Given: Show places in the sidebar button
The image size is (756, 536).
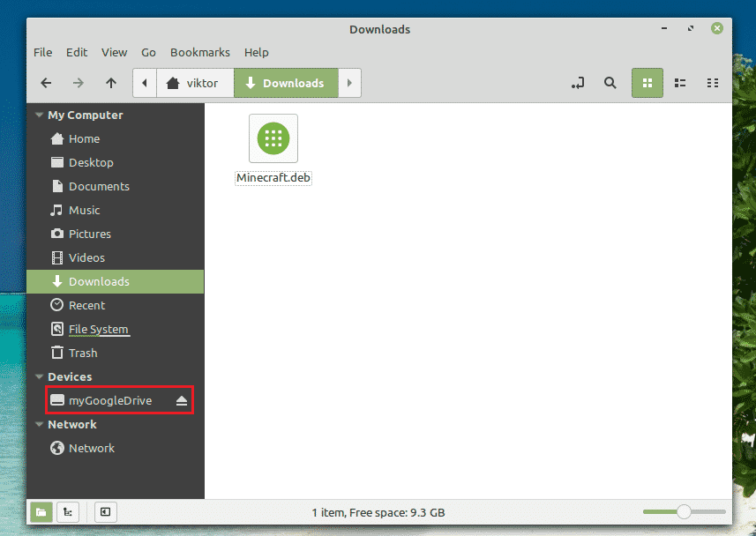Looking at the screenshot, I should (41, 512).
